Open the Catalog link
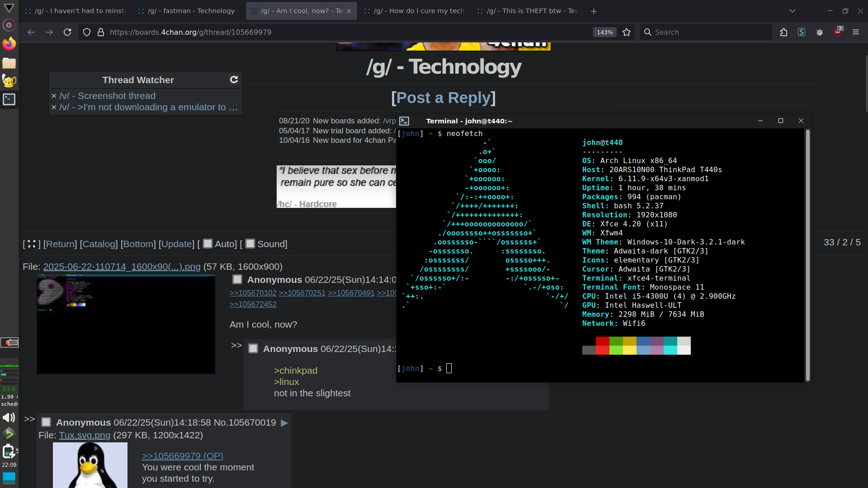The height and width of the screenshot is (488, 868). tap(99, 244)
